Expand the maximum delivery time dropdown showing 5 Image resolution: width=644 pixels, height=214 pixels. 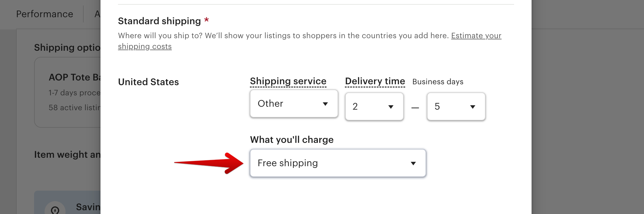(456, 107)
